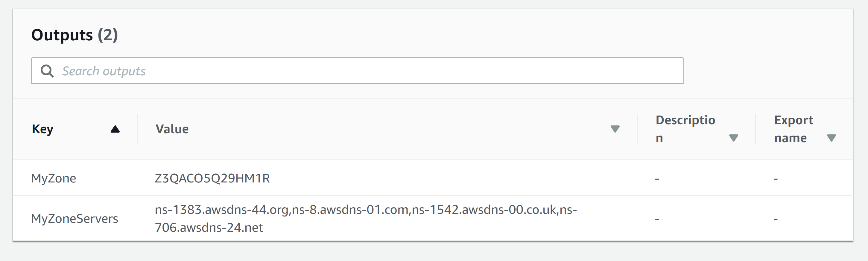Click the Description column sort arrow

point(734,138)
